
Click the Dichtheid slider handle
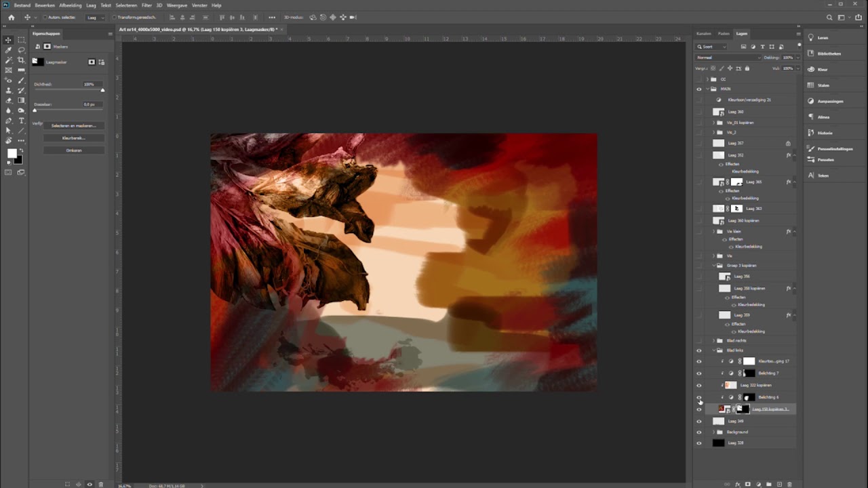click(x=102, y=90)
